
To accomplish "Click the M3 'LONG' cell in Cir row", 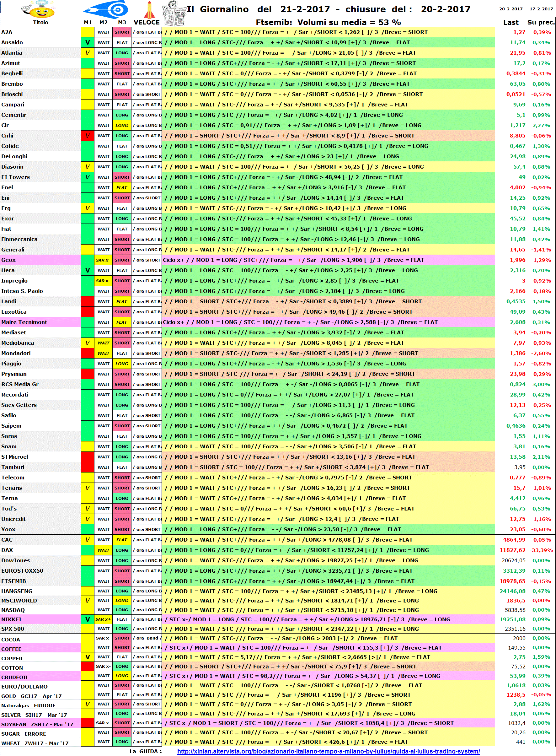I will pos(122,125).
